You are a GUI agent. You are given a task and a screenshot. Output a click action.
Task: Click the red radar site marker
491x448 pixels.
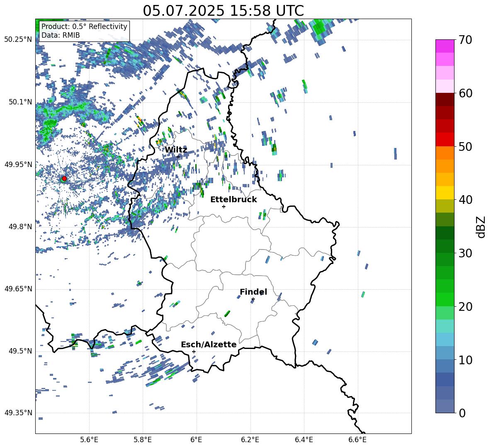[x=64, y=178]
